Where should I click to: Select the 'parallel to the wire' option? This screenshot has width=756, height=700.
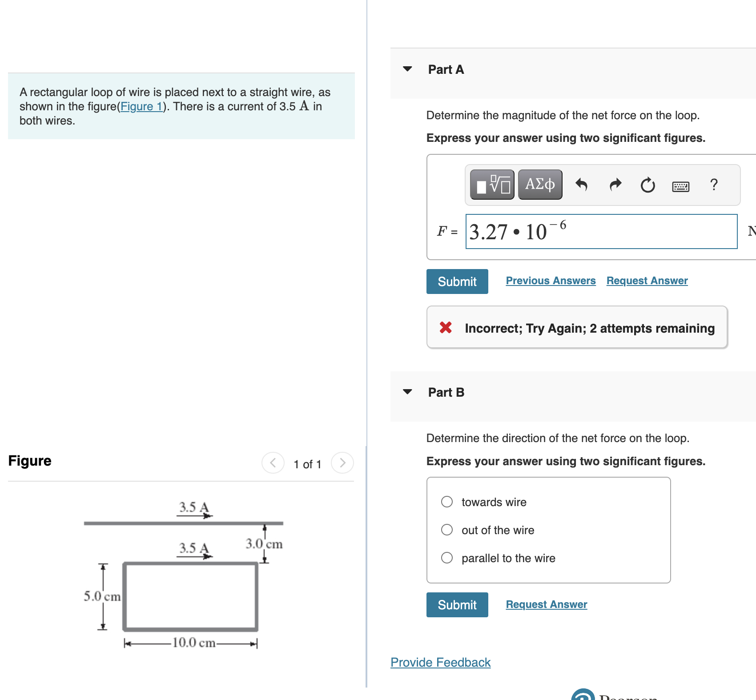point(446,558)
